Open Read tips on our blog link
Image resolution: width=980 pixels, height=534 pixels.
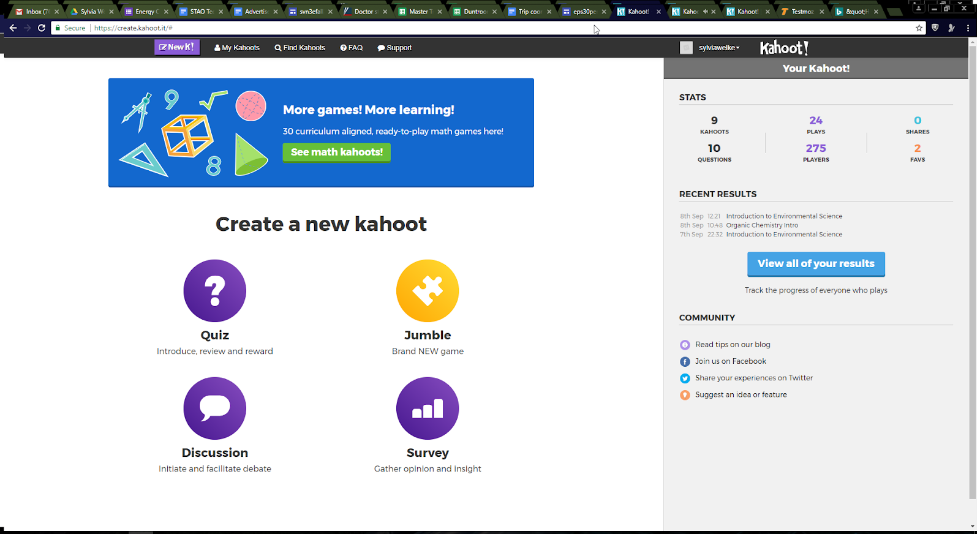(733, 345)
